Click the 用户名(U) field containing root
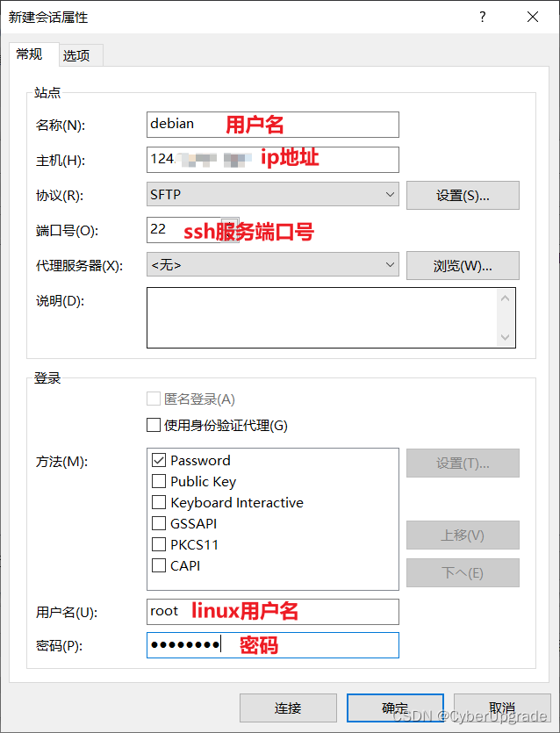 coord(272,612)
